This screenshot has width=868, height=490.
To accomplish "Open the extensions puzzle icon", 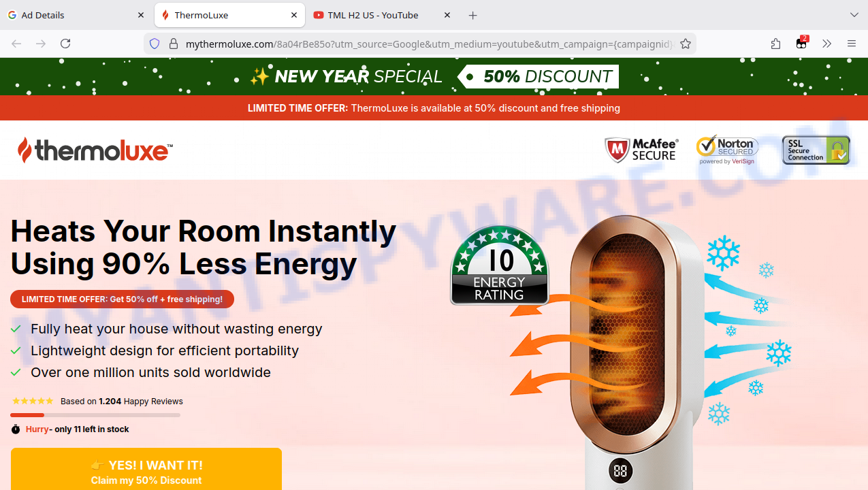I will [x=776, y=44].
